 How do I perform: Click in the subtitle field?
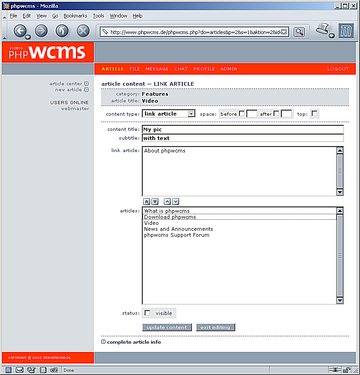coord(243,138)
